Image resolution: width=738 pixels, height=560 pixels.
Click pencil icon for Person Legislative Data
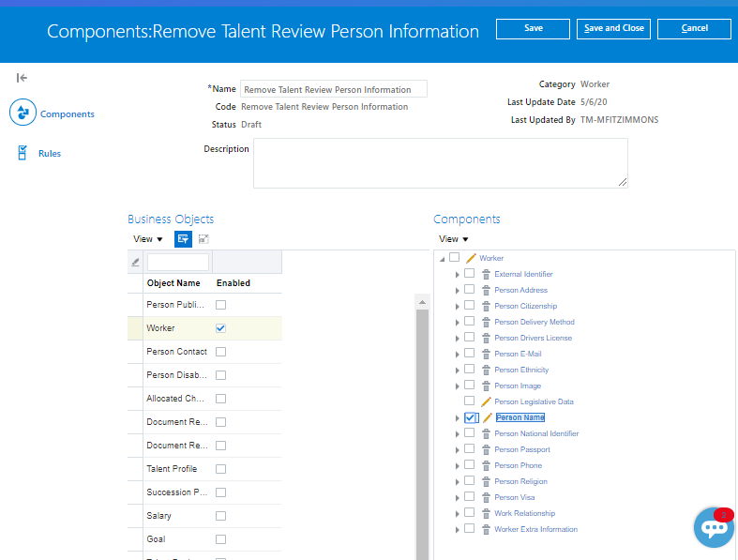point(486,401)
